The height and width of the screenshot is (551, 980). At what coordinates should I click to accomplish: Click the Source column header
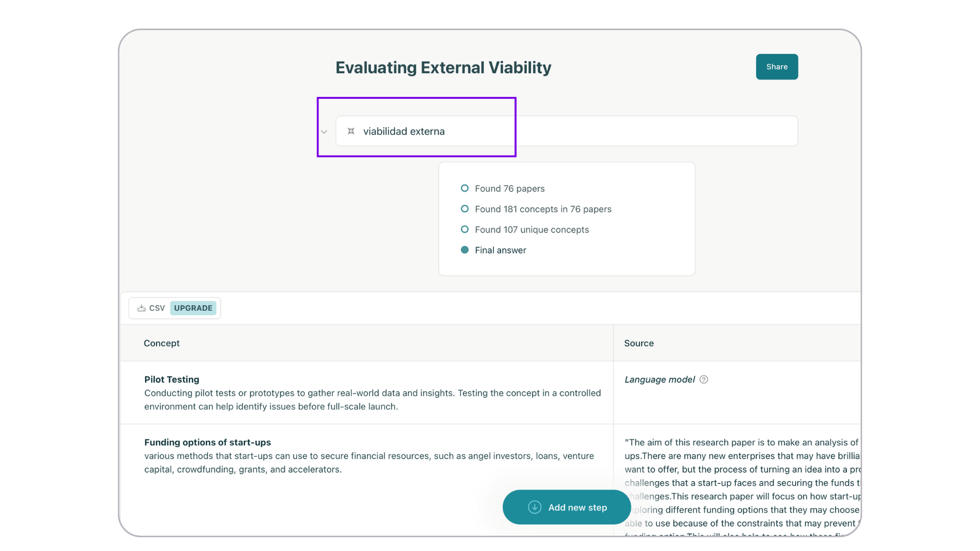click(639, 343)
